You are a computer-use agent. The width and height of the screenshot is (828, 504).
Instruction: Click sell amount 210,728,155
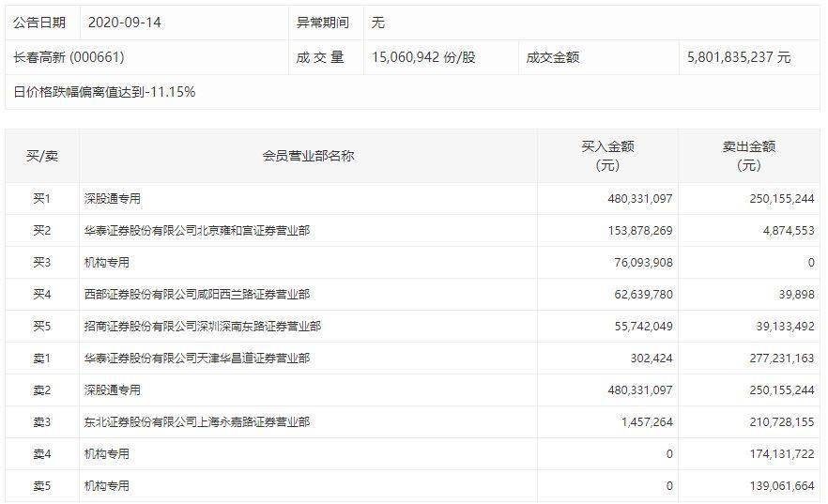pyautogui.click(x=782, y=422)
